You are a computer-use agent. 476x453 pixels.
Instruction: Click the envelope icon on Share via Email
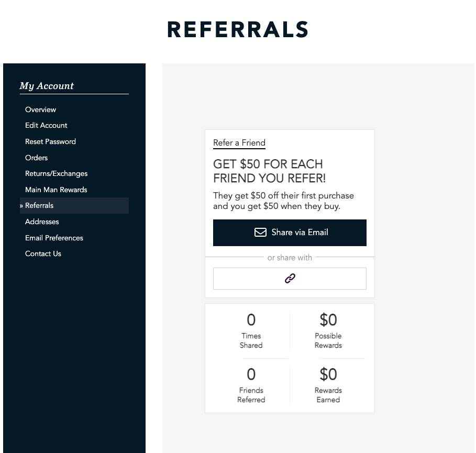260,233
